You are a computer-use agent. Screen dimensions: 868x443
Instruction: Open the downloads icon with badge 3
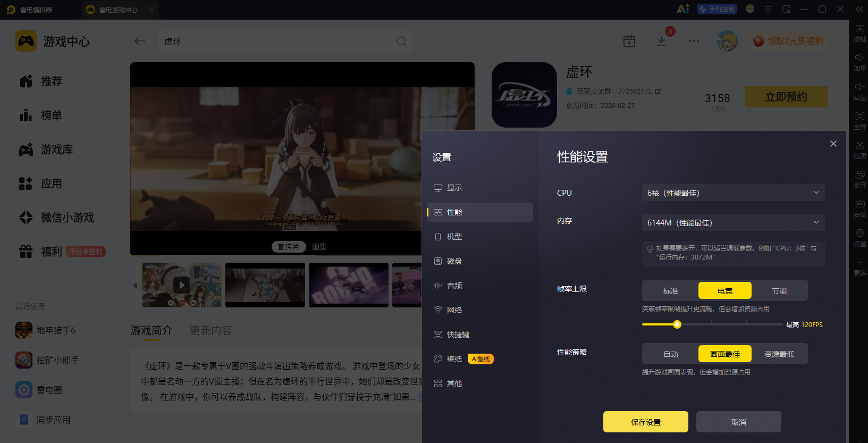coord(661,41)
